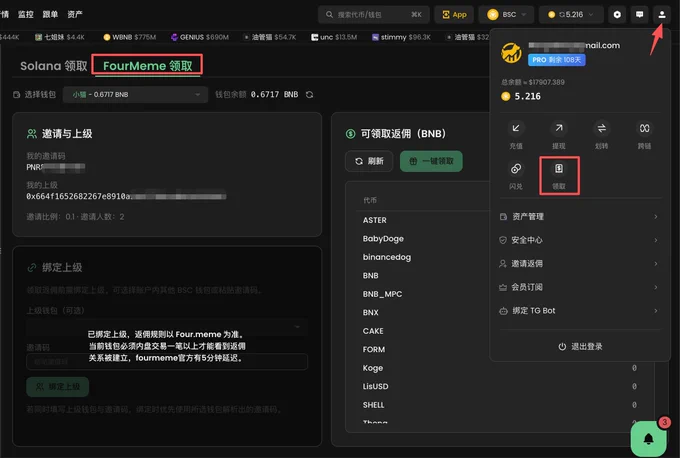
Task: Click the 刷新 refresh button
Action: click(x=369, y=161)
